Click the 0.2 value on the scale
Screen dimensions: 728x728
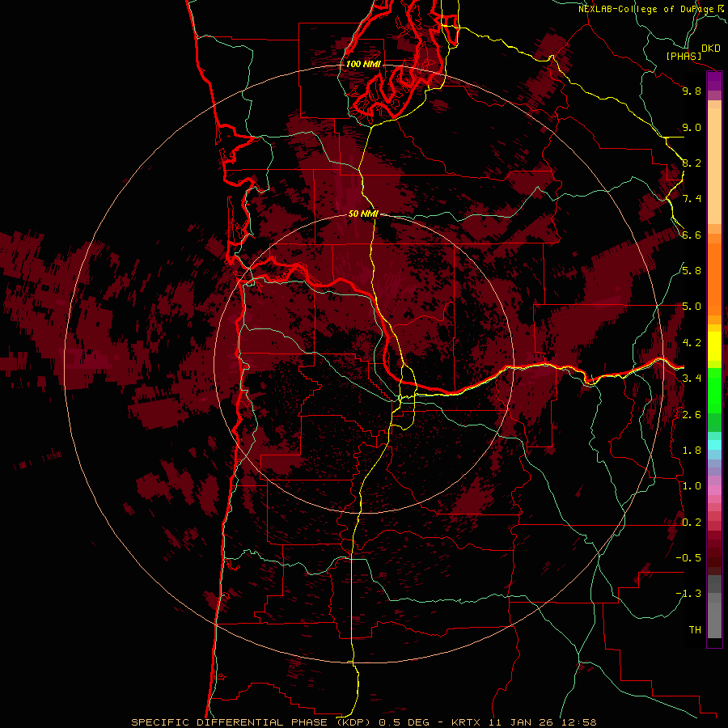tap(692, 523)
